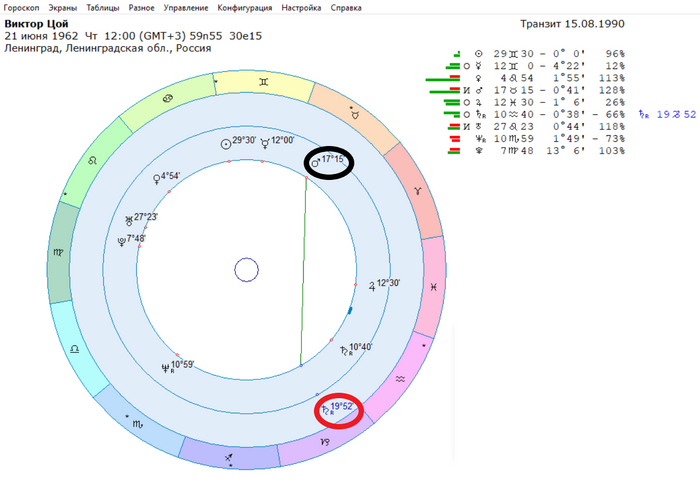Select the Mars glyph in the chart wheel

point(316,162)
